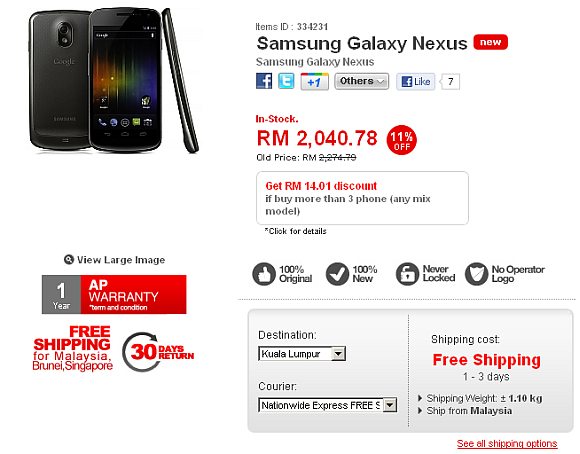Click the No Operator Logo shield icon
This screenshot has height=454, width=580.
[476, 274]
